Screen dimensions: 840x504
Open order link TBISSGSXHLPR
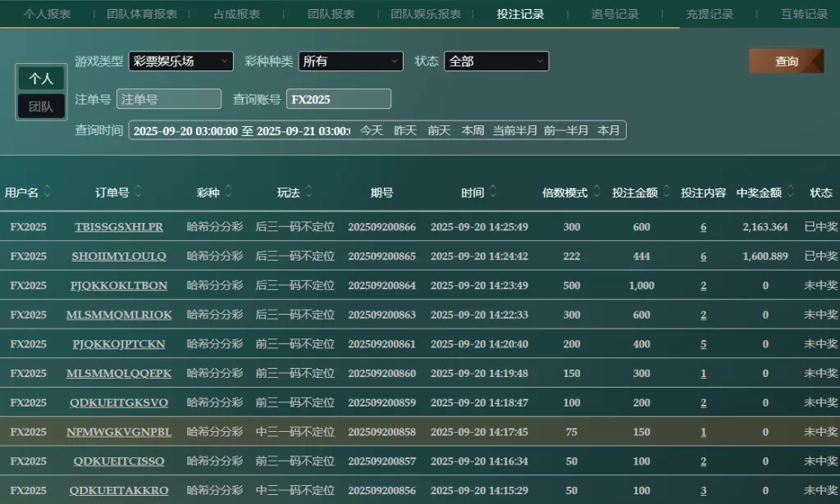(119, 227)
